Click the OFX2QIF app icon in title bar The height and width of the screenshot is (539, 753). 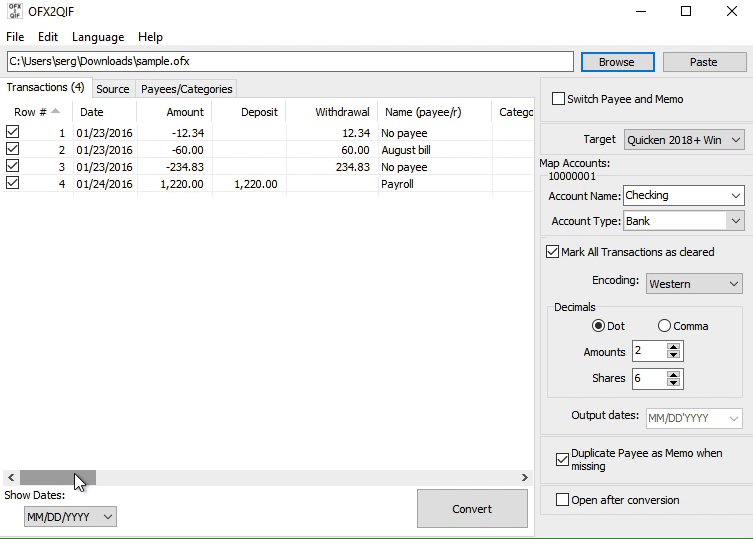coord(15,11)
